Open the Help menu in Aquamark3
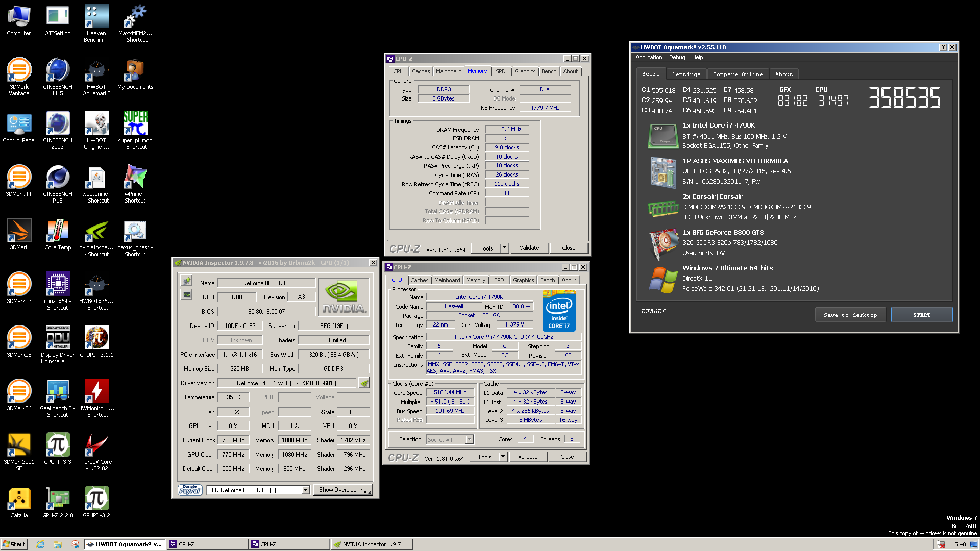This screenshot has height=551, width=980. coord(697,58)
